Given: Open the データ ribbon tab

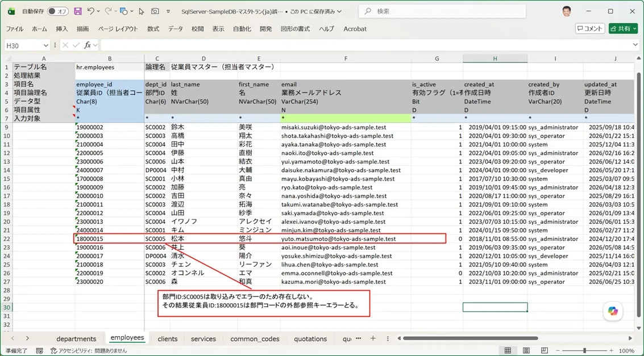Looking at the screenshot, I should (x=176, y=29).
